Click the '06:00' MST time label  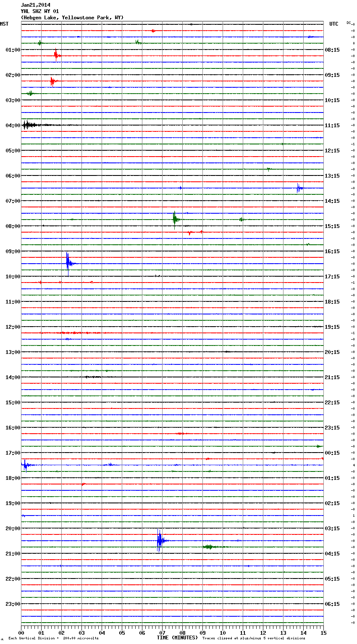(13, 176)
